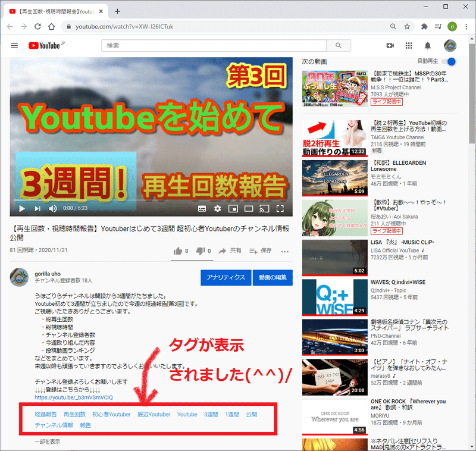Open the ナイト・オブ・ナイツ piano video
The width and height of the screenshot is (476, 451).
point(334,377)
